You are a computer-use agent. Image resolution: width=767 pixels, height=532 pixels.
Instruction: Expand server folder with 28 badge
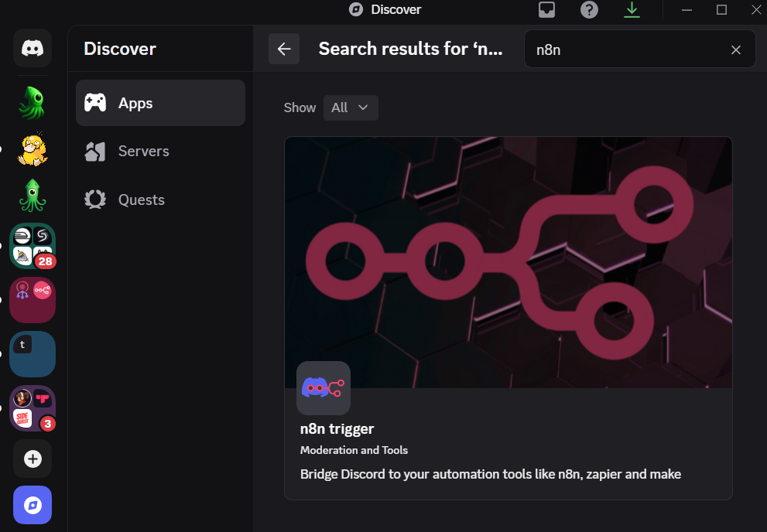point(33,246)
